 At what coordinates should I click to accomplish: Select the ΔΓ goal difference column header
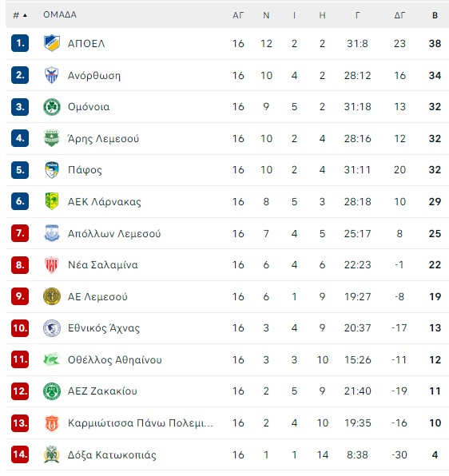coord(399,15)
